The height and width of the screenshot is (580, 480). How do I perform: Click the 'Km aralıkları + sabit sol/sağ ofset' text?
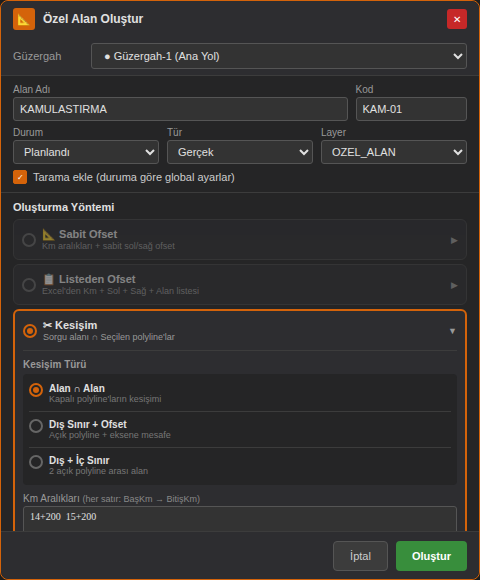[108, 246]
